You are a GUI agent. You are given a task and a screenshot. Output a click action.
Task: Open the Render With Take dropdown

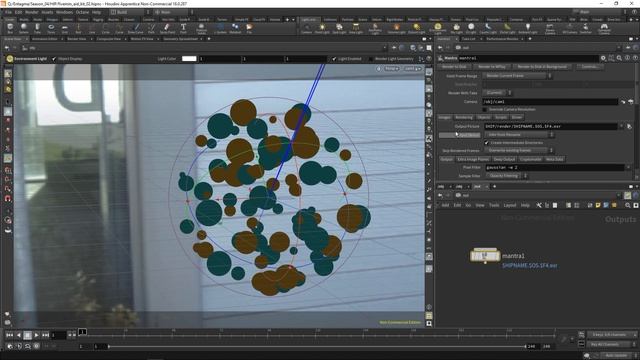497,93
